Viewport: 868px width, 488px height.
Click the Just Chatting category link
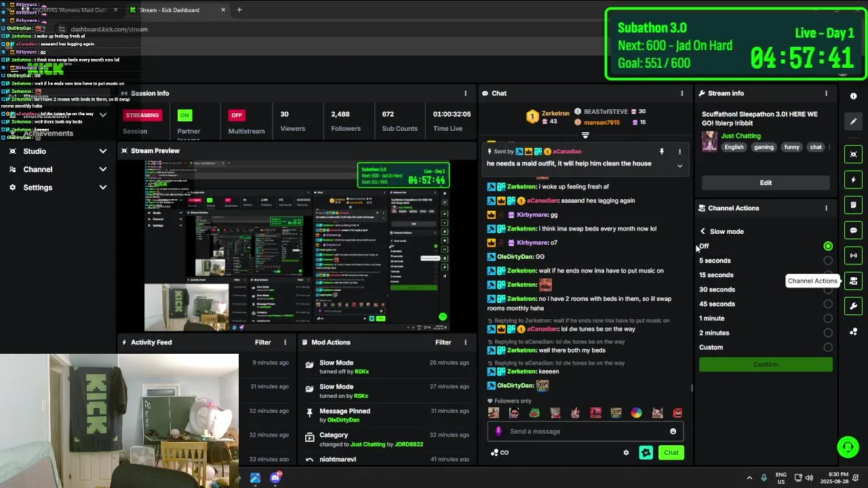point(740,136)
